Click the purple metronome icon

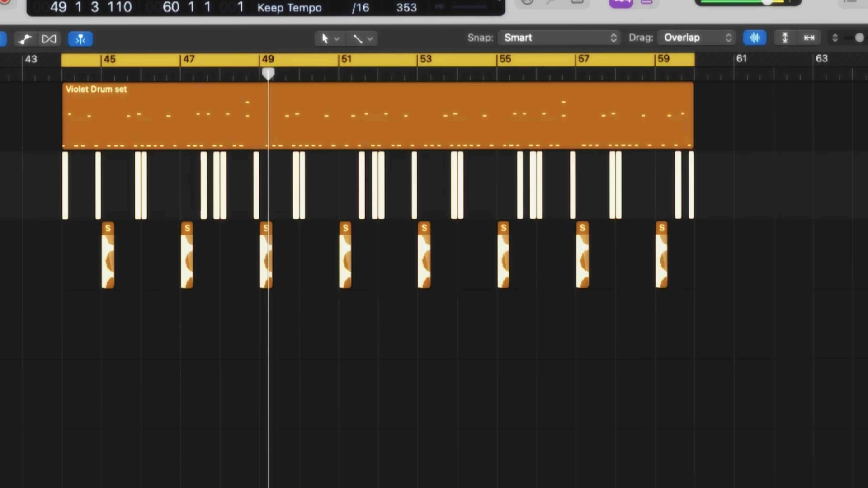[x=647, y=2]
